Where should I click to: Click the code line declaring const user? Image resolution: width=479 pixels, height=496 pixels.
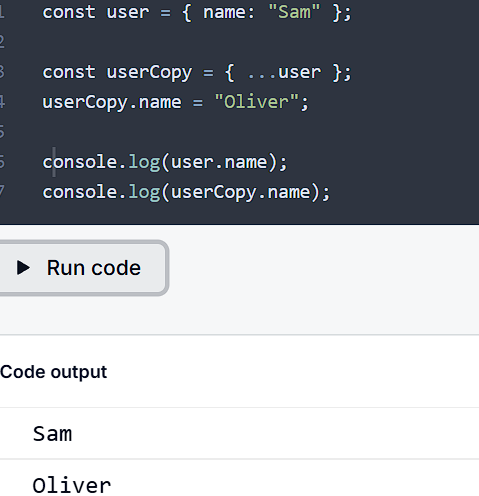pyautogui.click(x=197, y=13)
